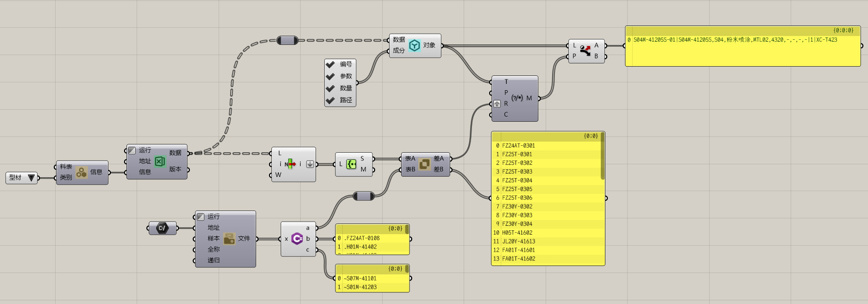Viewport: 868px width, 304px height.
Task: Click the C:/ file path parameter
Action: pos(163,228)
